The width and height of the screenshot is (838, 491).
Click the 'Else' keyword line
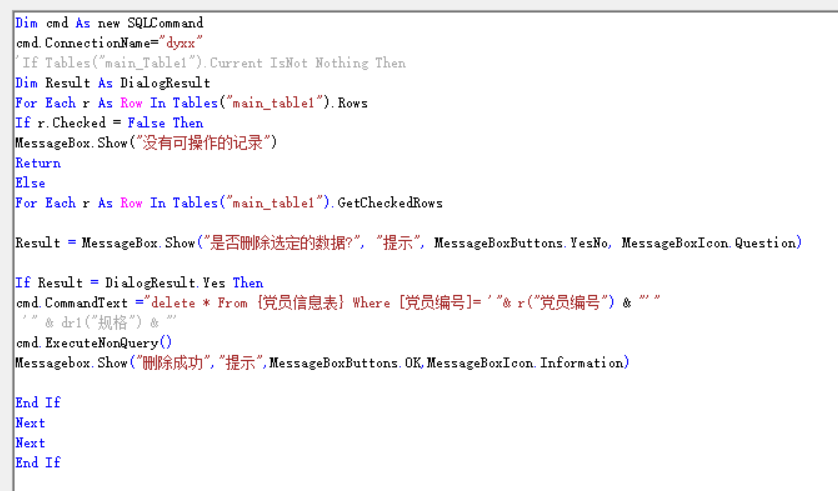[30, 183]
